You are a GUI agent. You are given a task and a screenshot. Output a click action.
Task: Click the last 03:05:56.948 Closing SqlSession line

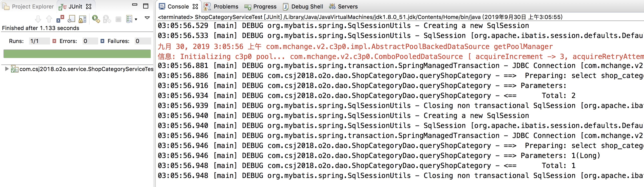tap(401, 175)
